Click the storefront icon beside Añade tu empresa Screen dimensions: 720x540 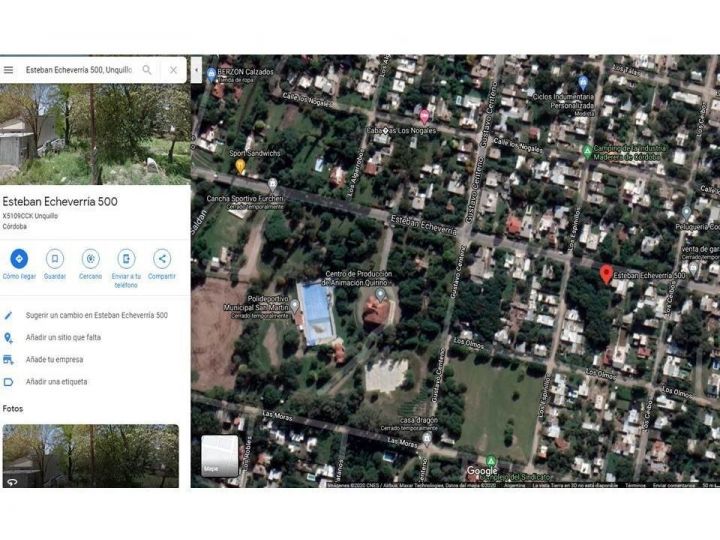[x=8, y=360]
